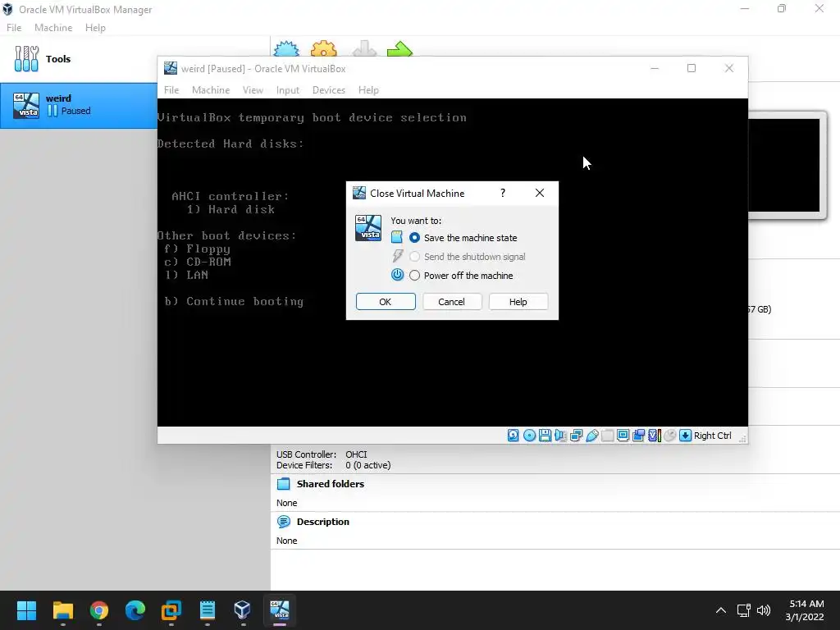
Task: Click the Shared folders section header
Action: (x=331, y=484)
